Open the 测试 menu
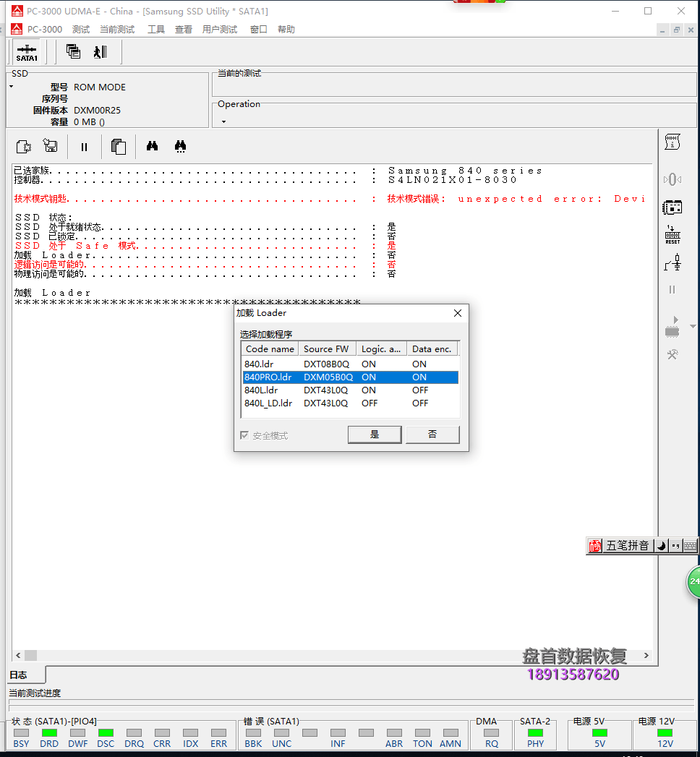700x757 pixels. 81,30
